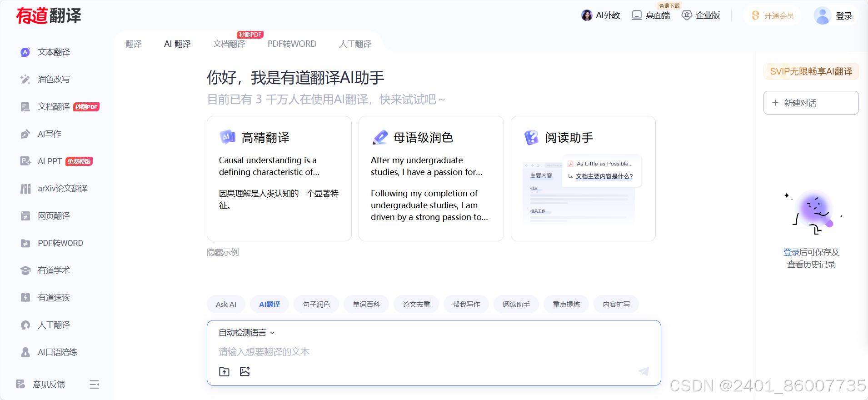Click the 母语级润色 pen icon
The width and height of the screenshot is (868, 400).
pyautogui.click(x=380, y=137)
